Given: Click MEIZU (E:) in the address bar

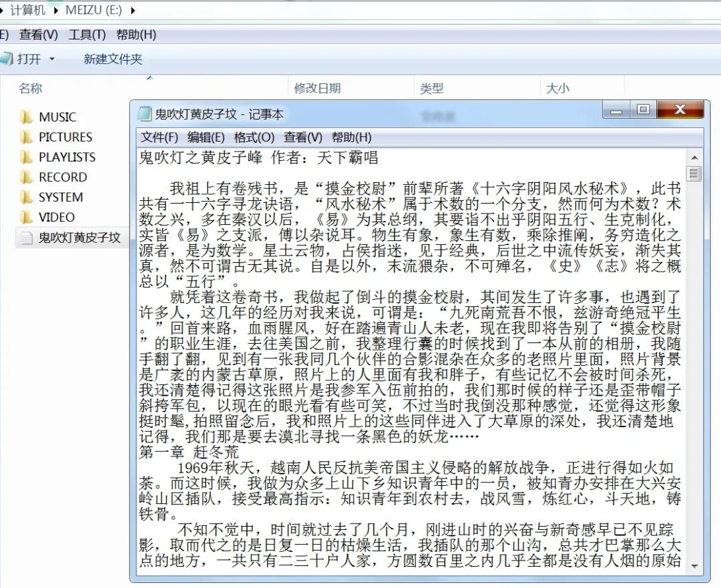Looking at the screenshot, I should pyautogui.click(x=94, y=10).
